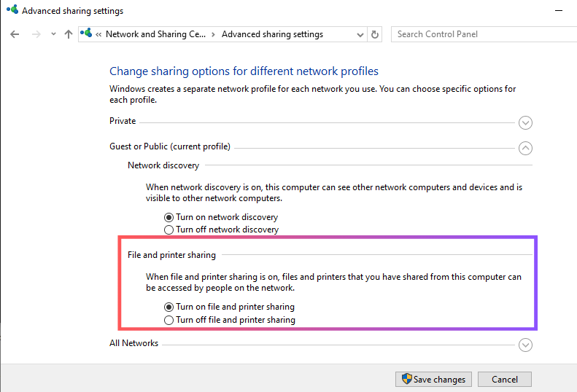Click the arrow after Network and Sharing Ce...

[x=213, y=34]
